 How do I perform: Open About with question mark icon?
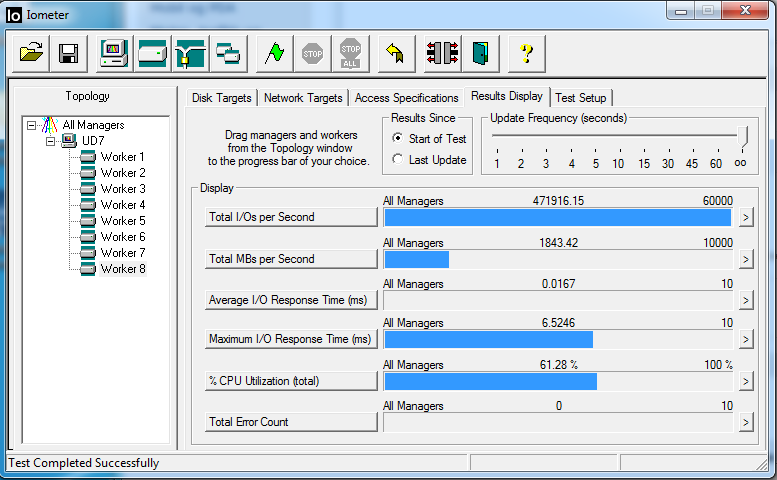point(527,53)
